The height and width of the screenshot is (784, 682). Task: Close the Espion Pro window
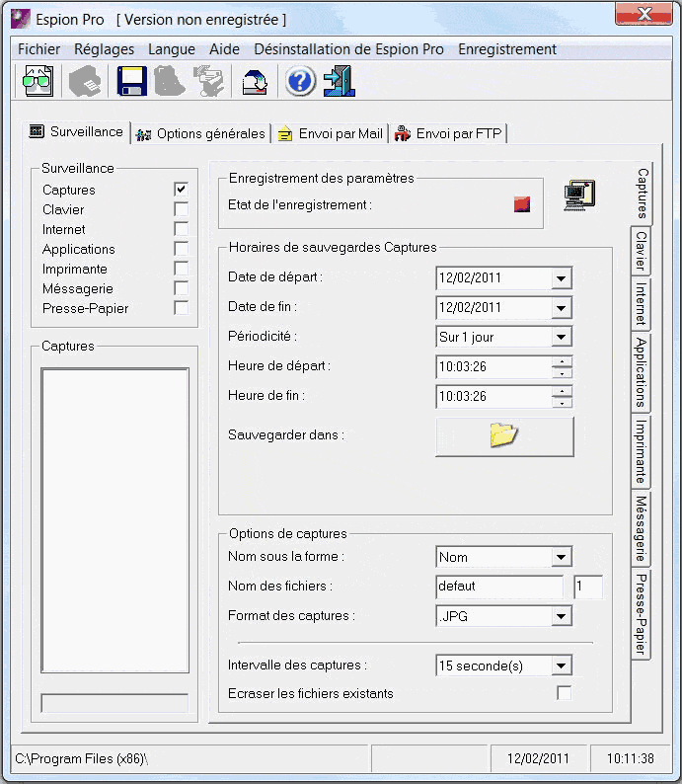[644, 14]
